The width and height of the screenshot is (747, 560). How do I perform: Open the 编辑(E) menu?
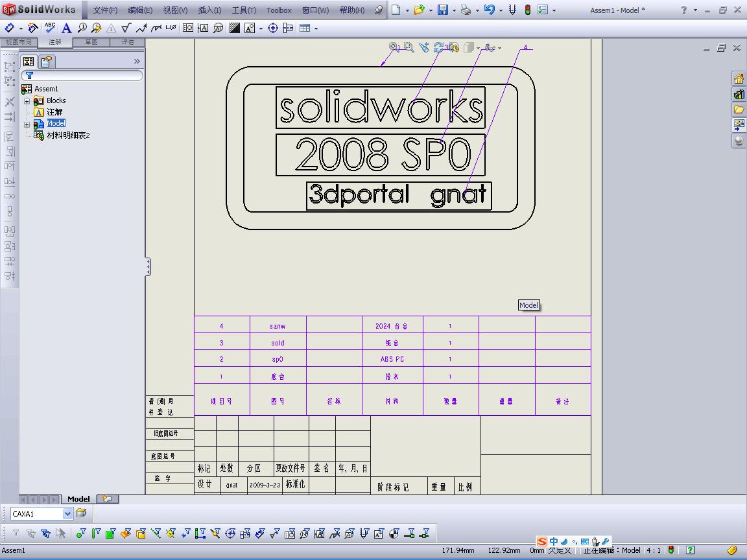tap(140, 10)
